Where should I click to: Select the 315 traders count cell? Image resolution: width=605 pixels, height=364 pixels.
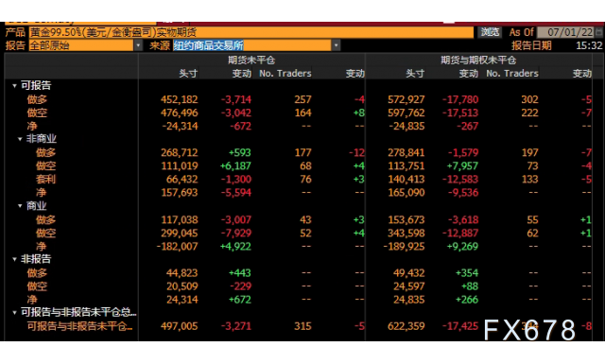302,326
